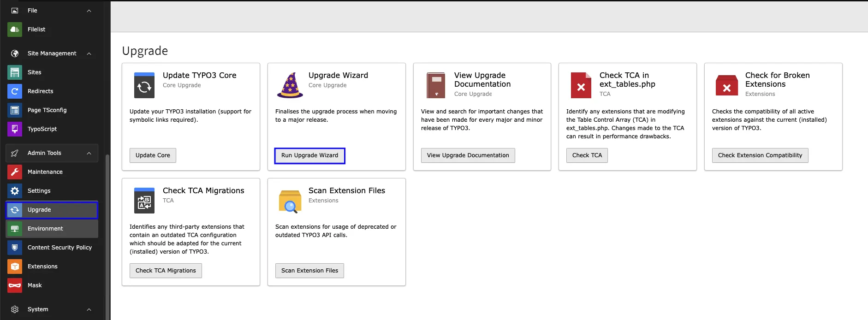Click the Site Management globe icon
Viewport: 868px width, 320px height.
tap(15, 53)
